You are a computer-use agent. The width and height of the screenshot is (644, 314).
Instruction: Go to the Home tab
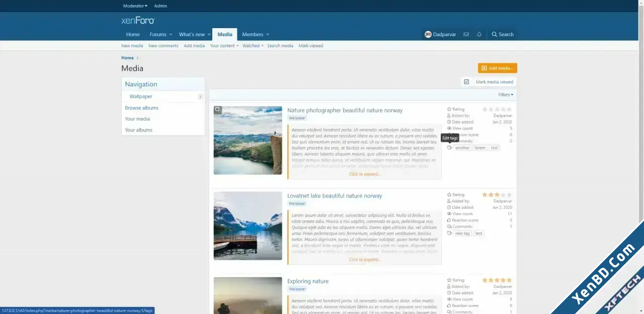pos(133,35)
